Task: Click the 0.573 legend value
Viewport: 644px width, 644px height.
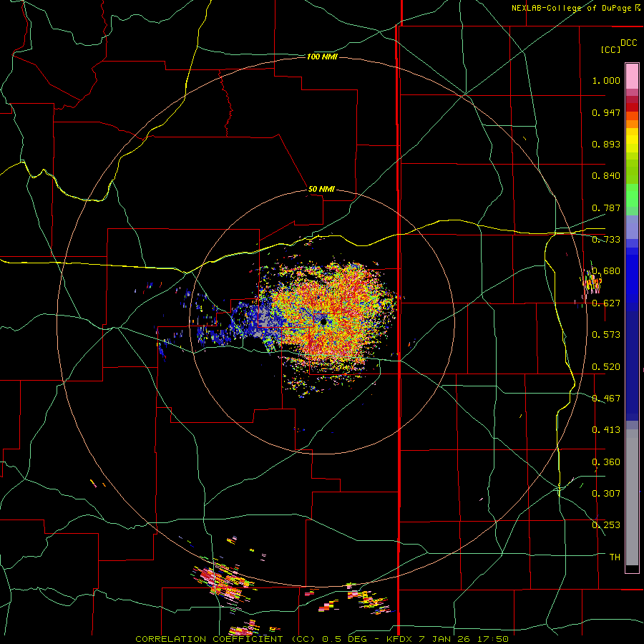Action: (606, 335)
